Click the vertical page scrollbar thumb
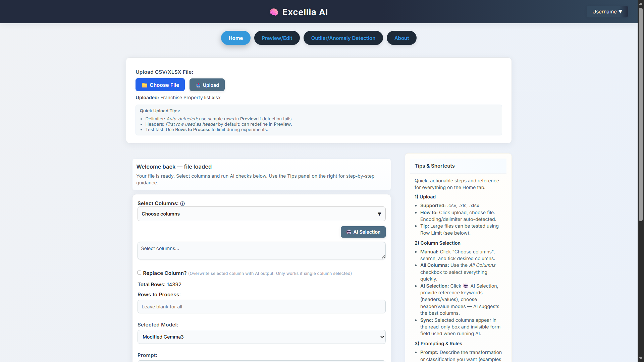The image size is (644, 362). point(641,114)
